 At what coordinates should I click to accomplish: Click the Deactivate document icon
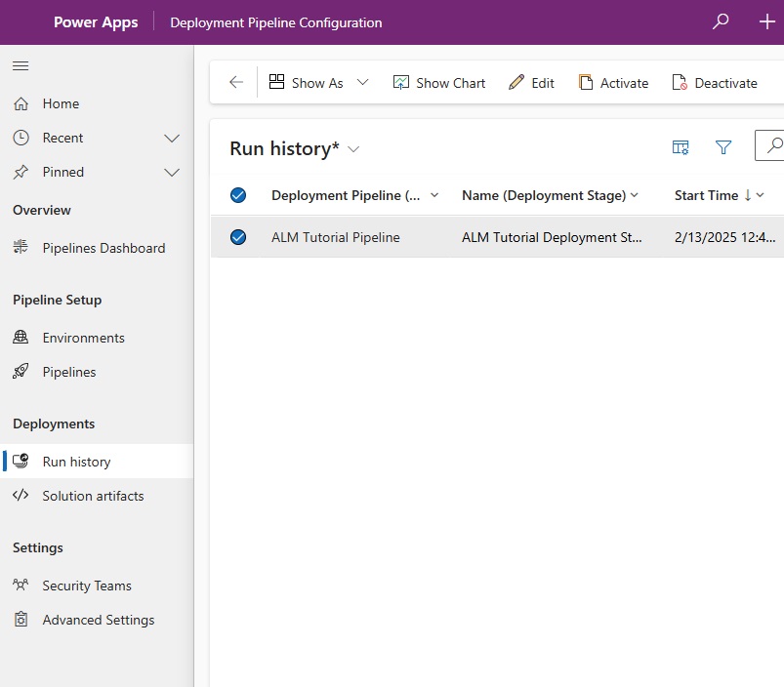[680, 82]
